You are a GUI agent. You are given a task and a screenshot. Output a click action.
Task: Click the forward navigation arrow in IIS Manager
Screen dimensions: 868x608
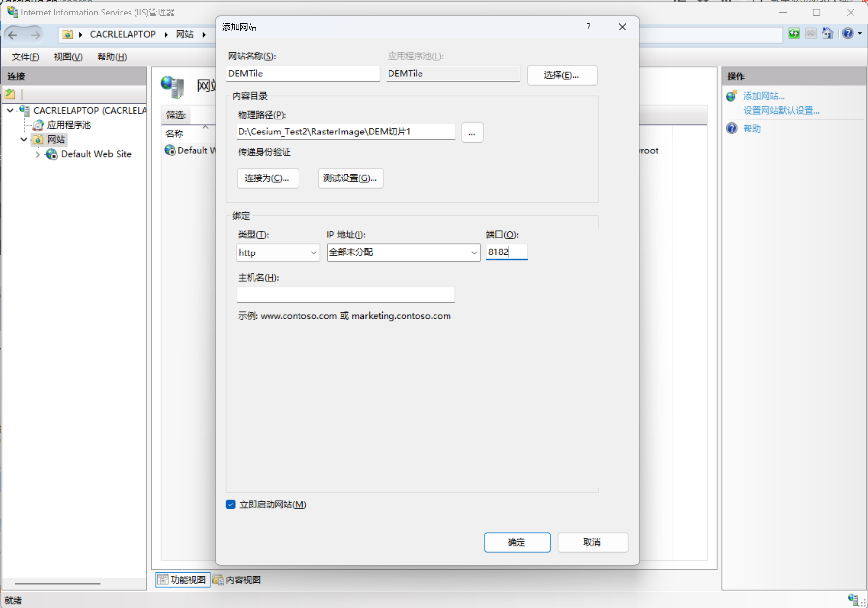click(35, 34)
